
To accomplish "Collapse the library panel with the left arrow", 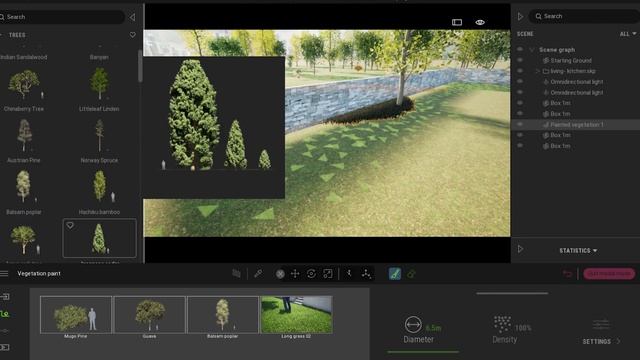I will click(132, 17).
